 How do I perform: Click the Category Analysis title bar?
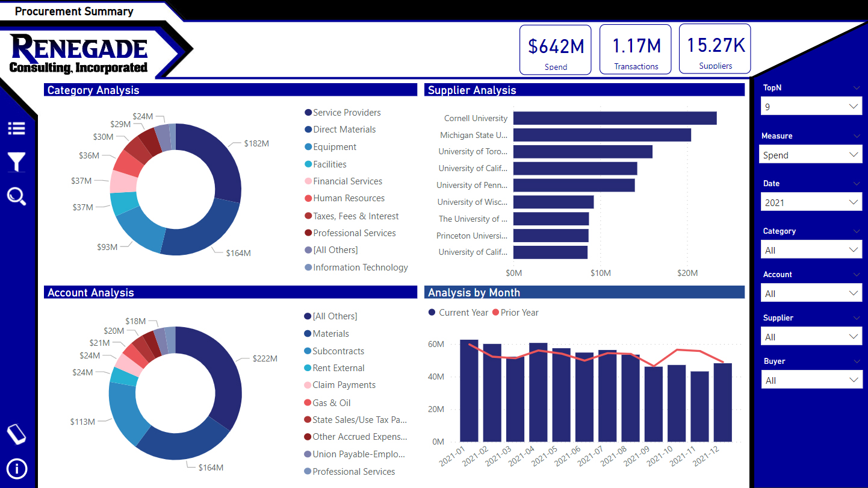(231, 90)
